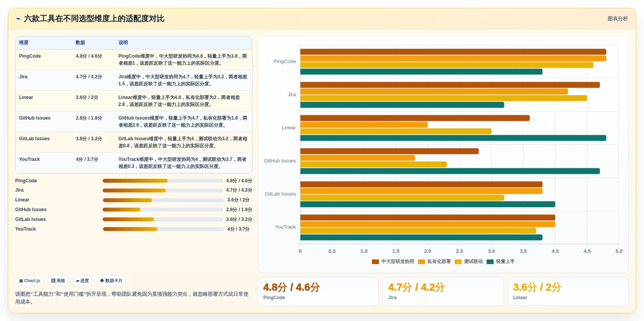Click the x-axis tick label 2.5
Screen dimensions: 644x321
tap(459, 251)
